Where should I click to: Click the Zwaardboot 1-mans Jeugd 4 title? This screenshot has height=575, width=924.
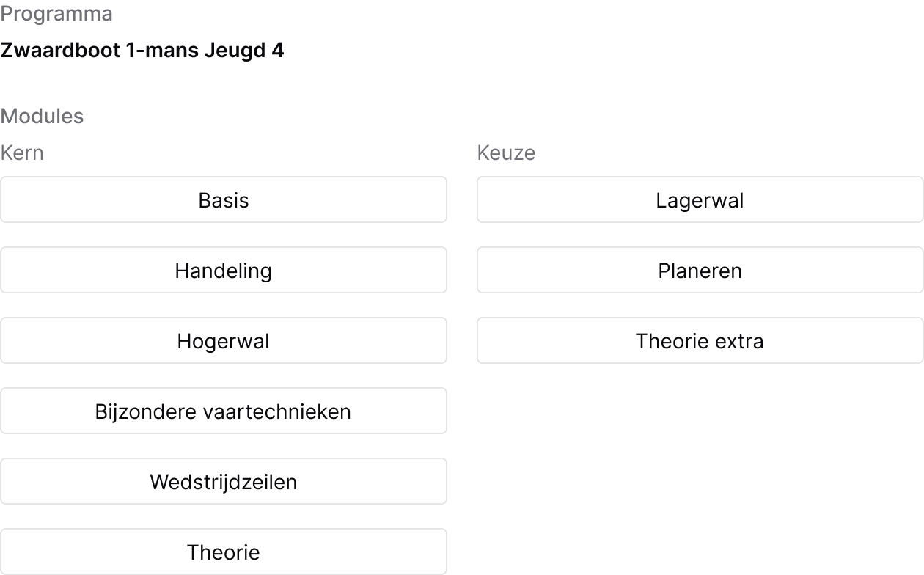tap(142, 51)
